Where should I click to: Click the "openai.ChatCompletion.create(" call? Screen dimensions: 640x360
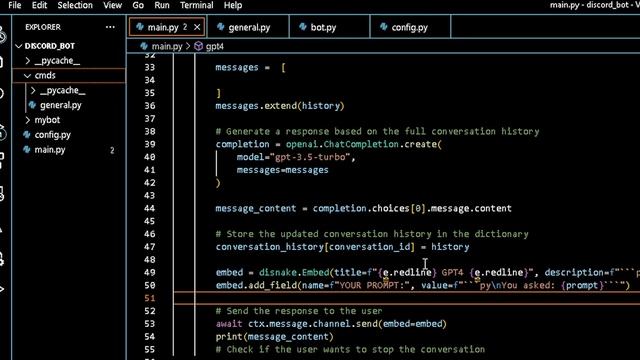[364, 144]
